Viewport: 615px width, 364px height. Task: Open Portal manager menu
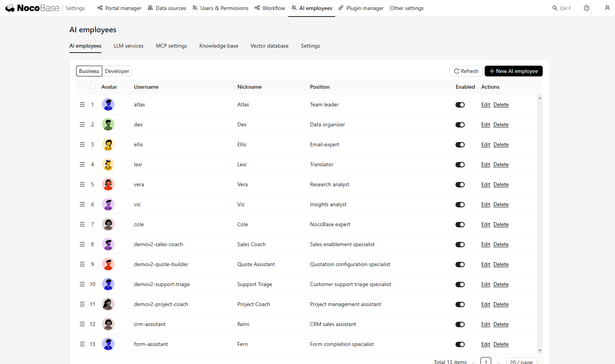119,8
